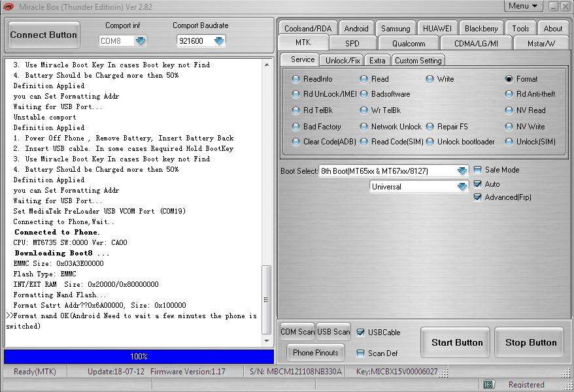
Task: Switch to the Coolsand/RDA tab
Action: click(x=308, y=28)
